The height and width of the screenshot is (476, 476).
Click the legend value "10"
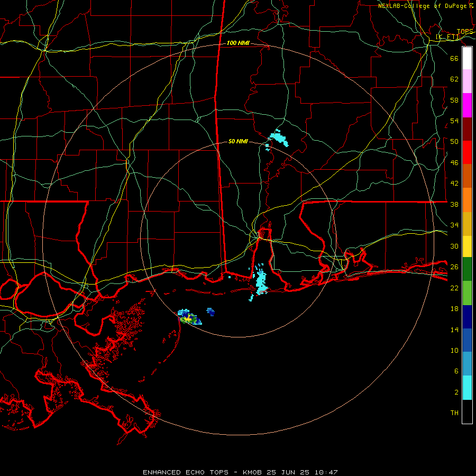coord(454,351)
